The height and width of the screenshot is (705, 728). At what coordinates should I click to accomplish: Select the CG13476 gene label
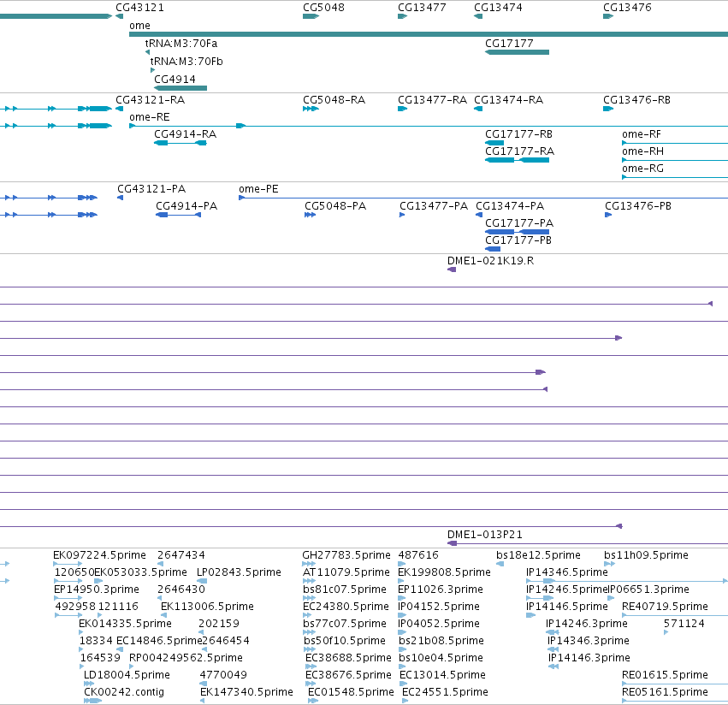(627, 8)
